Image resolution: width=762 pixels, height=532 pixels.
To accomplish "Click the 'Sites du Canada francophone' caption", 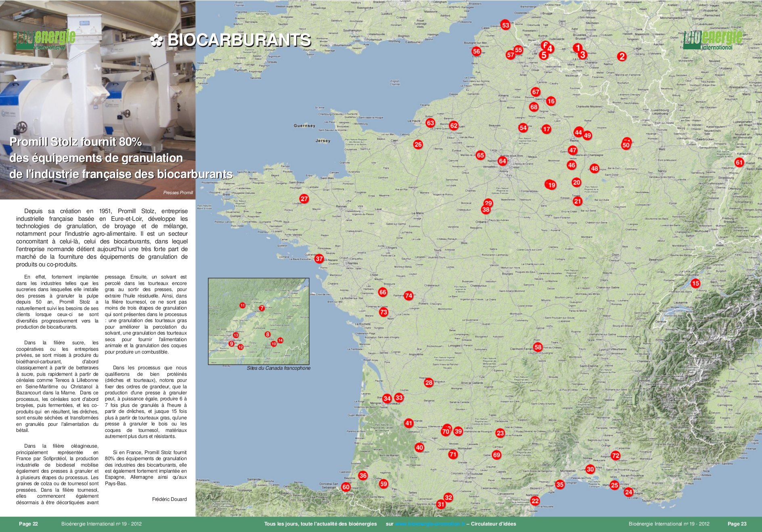I will tap(278, 368).
